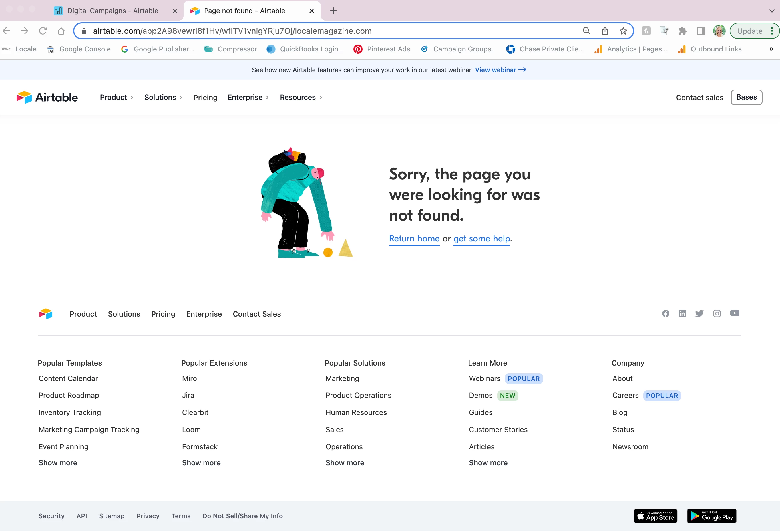The image size is (780, 532).
Task: Download from the App Store badge
Action: 655,516
